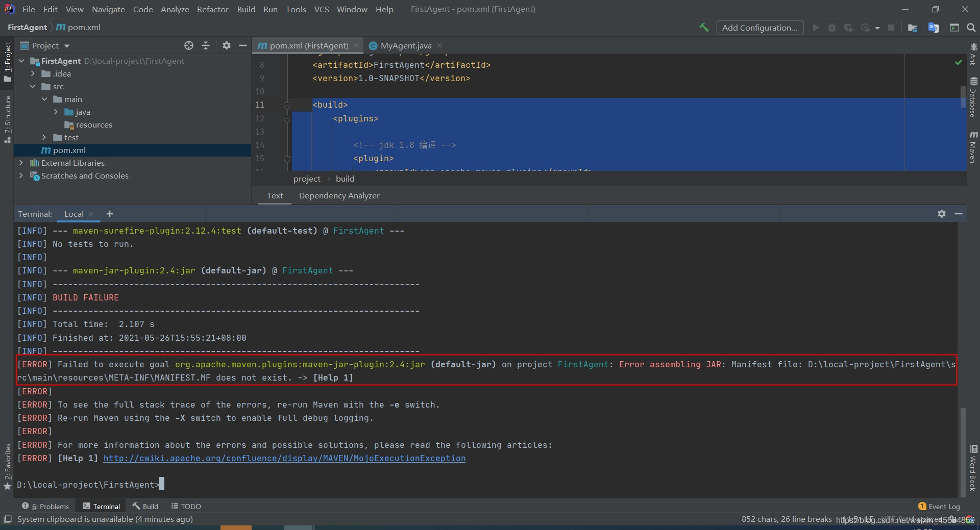Screen dimensions: 980x530
Task: Collapse the src folder
Action: click(x=33, y=86)
